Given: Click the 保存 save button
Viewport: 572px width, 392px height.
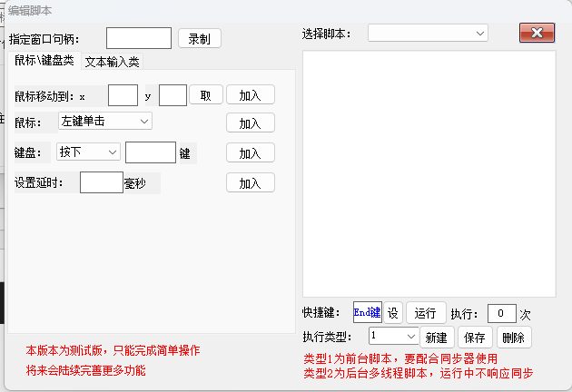Looking at the screenshot, I should pos(475,338).
